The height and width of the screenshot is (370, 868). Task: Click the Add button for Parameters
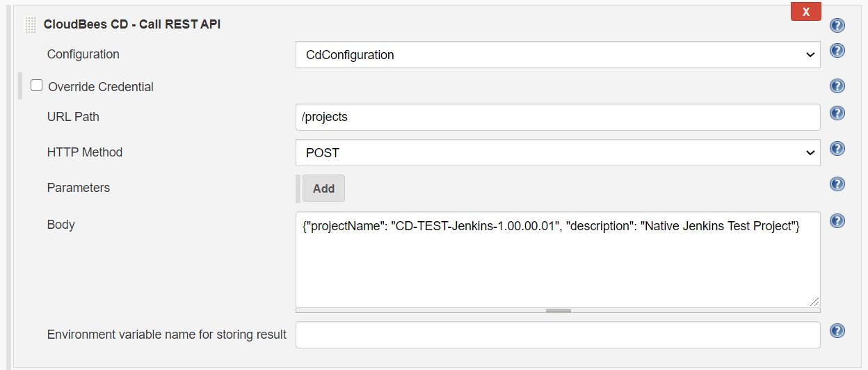point(323,188)
